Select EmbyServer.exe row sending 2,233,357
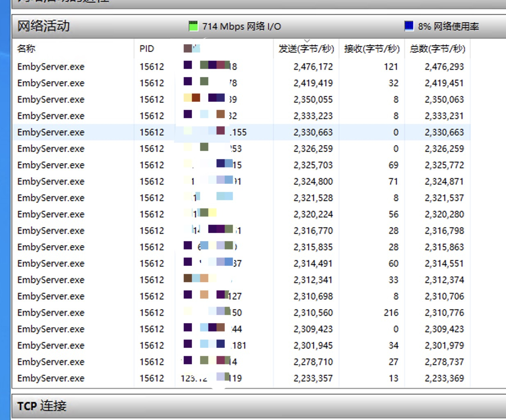506x420 pixels. click(x=241, y=378)
